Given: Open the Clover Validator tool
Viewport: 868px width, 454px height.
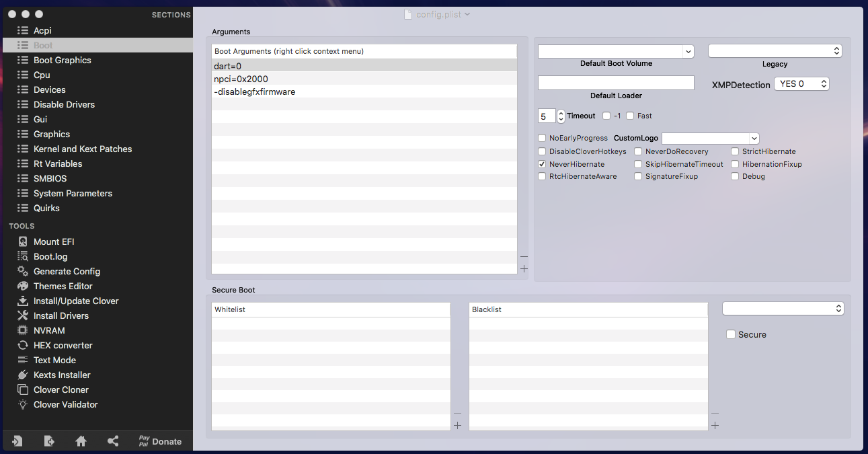Looking at the screenshot, I should [65, 404].
